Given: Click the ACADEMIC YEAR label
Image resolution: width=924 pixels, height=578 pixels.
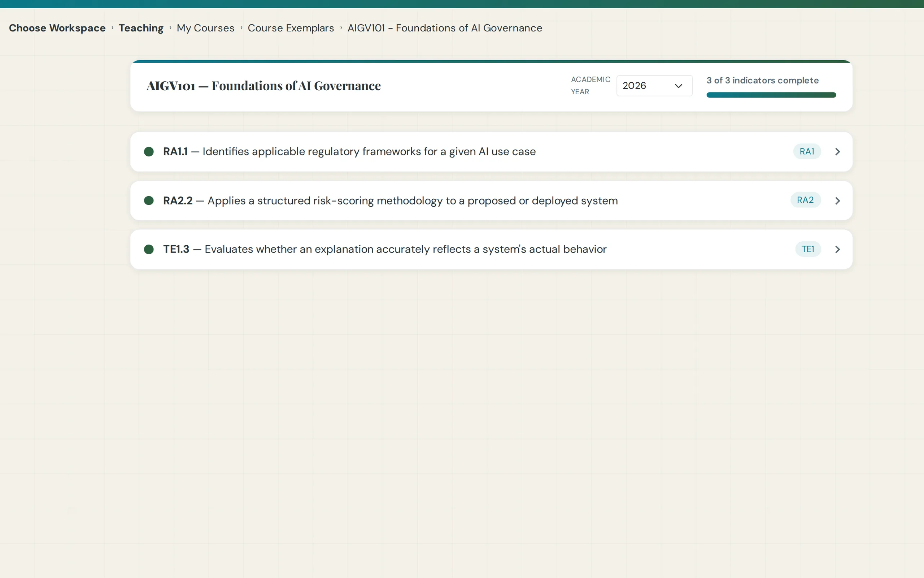Looking at the screenshot, I should pos(590,86).
